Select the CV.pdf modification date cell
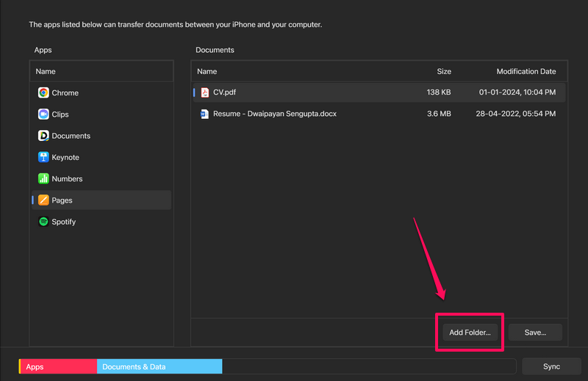Image resolution: width=588 pixels, height=381 pixels. click(x=517, y=92)
